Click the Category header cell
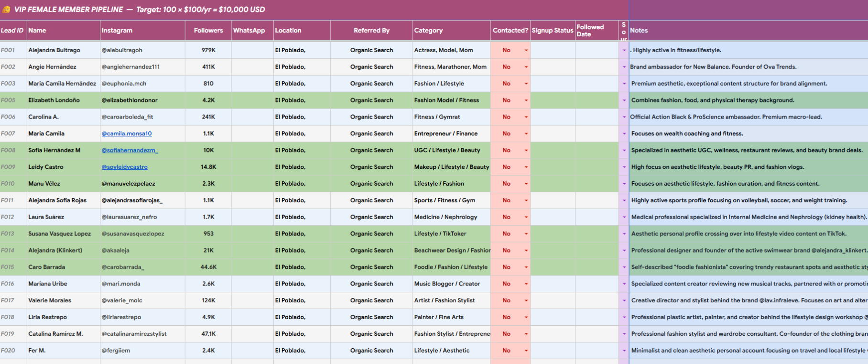Viewport: 868px width, 364px height. point(452,31)
